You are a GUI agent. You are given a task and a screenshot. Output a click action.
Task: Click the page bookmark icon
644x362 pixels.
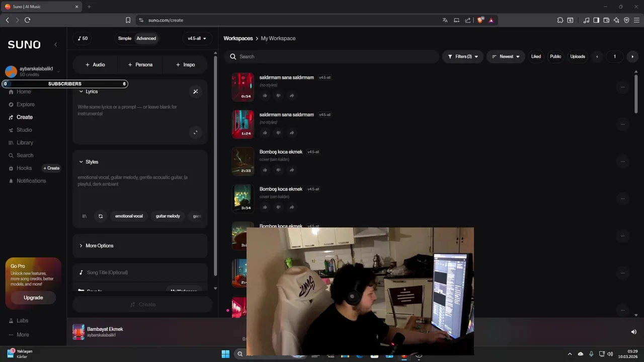[x=128, y=20]
